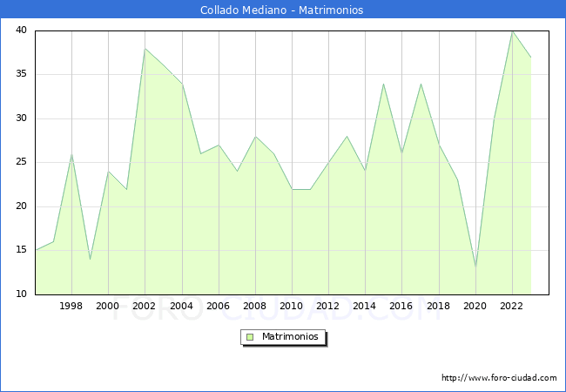Select the 2014 x-axis label

tap(365, 306)
